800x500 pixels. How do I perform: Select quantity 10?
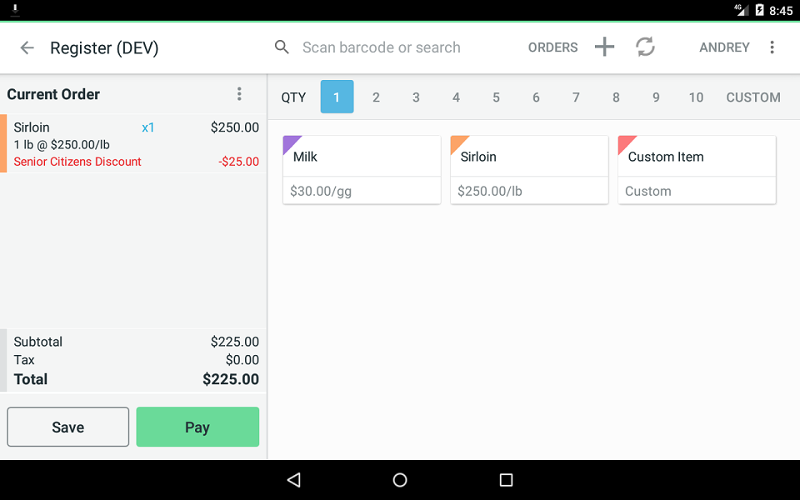pos(696,97)
